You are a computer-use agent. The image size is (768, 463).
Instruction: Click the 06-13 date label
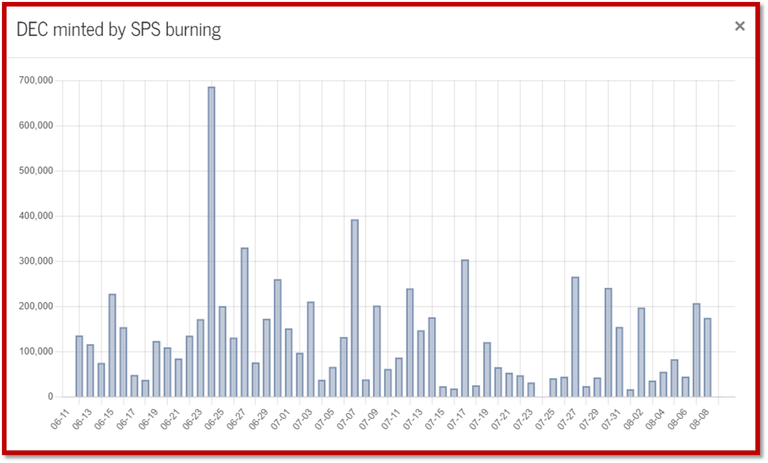(82, 419)
